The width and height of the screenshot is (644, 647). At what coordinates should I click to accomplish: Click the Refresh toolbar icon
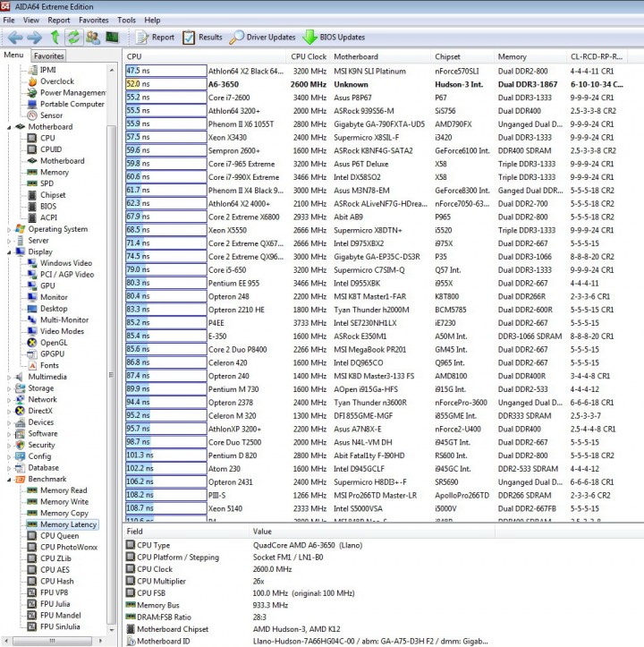(74, 38)
